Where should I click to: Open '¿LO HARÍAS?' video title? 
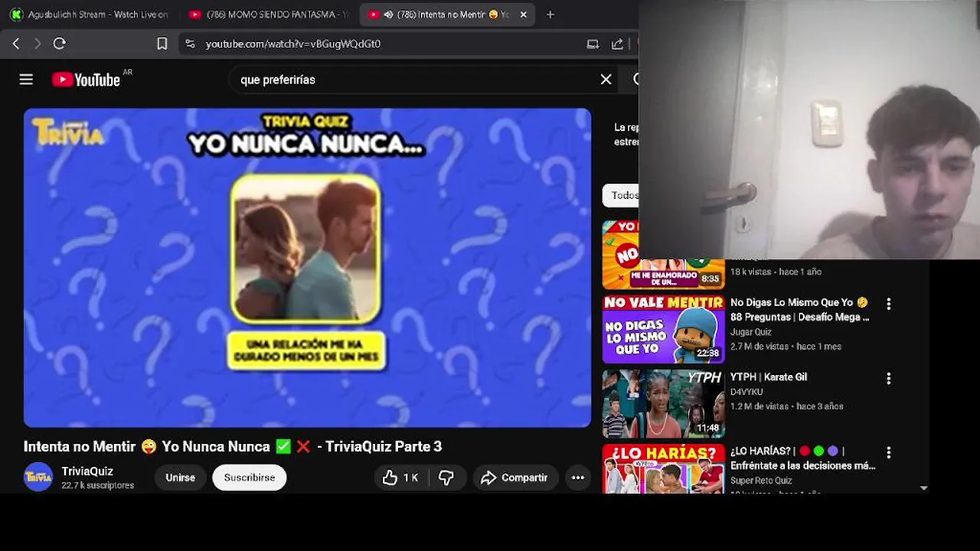click(x=803, y=458)
